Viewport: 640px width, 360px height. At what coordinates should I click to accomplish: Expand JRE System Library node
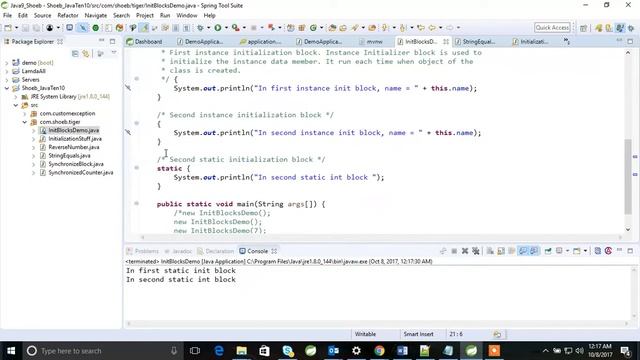click(16, 97)
